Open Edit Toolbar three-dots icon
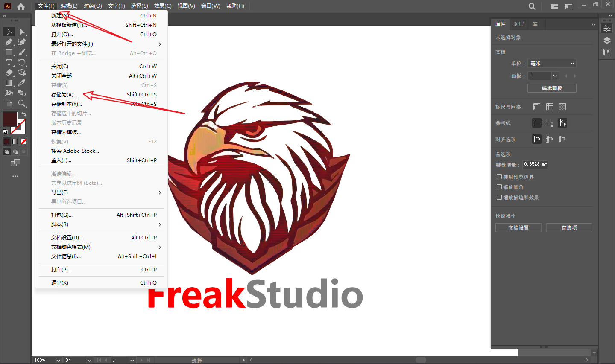Viewport: 615px width, 364px height. tap(15, 176)
